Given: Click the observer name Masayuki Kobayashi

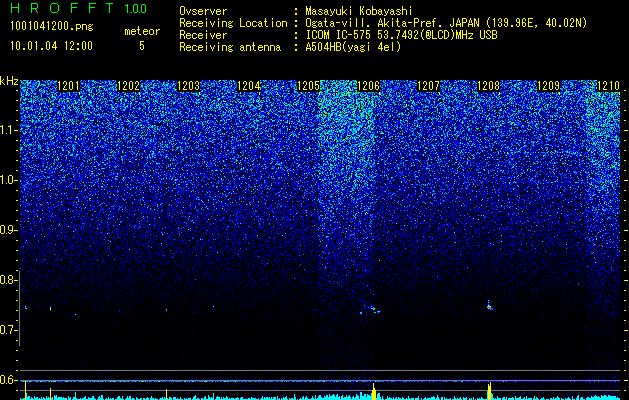Looking at the screenshot, I should coord(359,11).
